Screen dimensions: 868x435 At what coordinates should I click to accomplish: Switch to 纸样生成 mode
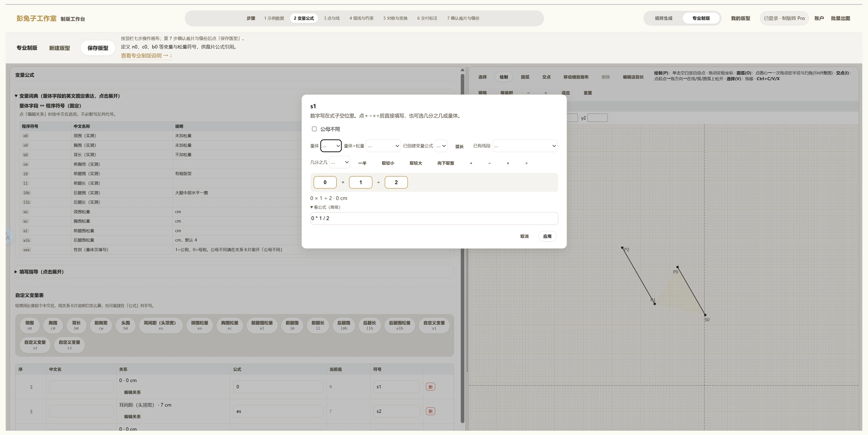coord(663,18)
